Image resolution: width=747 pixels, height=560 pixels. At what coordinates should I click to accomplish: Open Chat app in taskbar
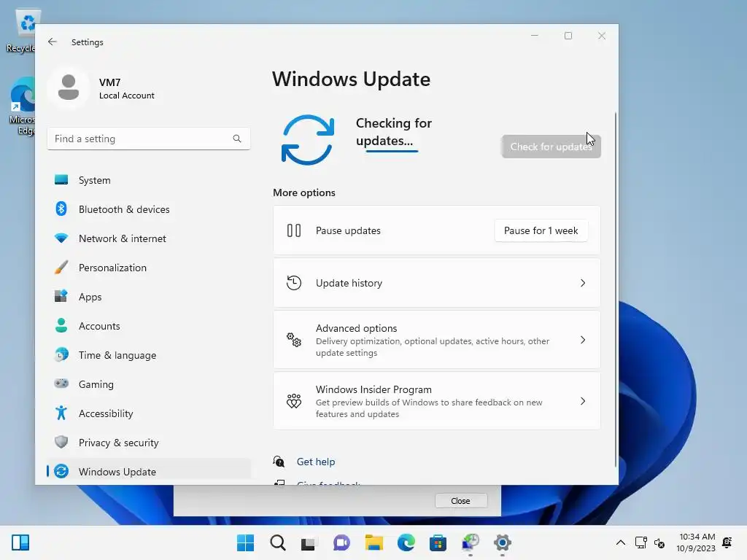click(341, 542)
